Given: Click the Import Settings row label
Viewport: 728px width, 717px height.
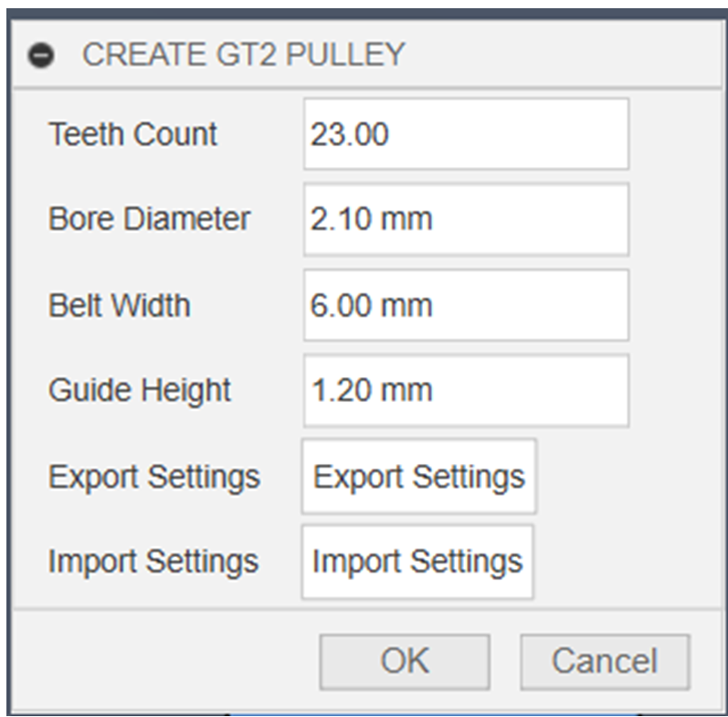Looking at the screenshot, I should click(x=153, y=561).
